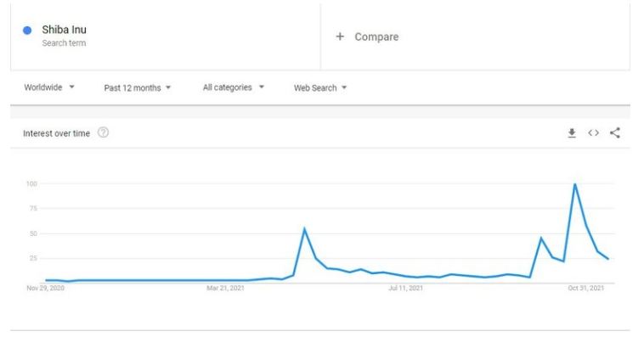The height and width of the screenshot is (337, 644).
Task: Click the May peak on the line
Action: point(304,228)
